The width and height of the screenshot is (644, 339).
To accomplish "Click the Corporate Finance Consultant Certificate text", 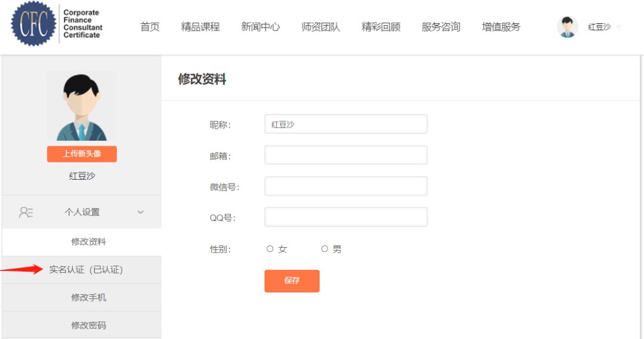I will [82, 24].
